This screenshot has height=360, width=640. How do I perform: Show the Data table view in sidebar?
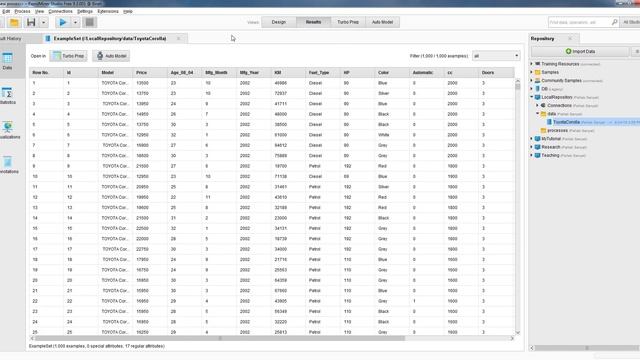tap(7, 61)
